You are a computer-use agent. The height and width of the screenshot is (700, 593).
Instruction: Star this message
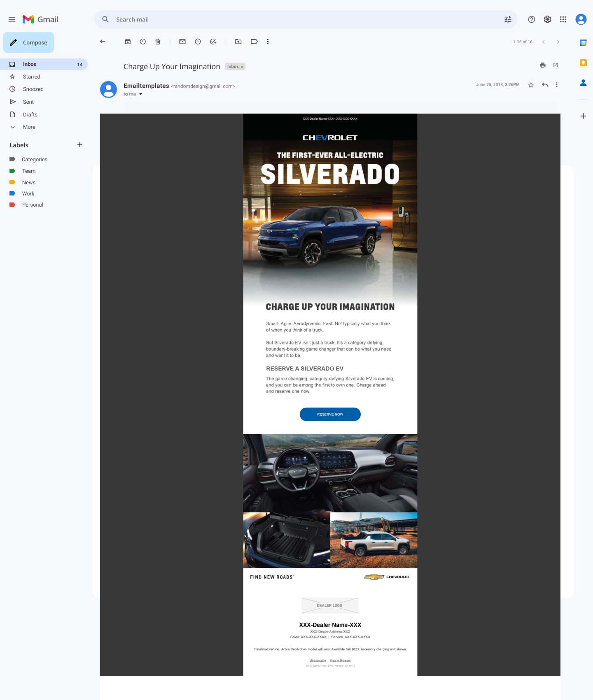(x=531, y=85)
